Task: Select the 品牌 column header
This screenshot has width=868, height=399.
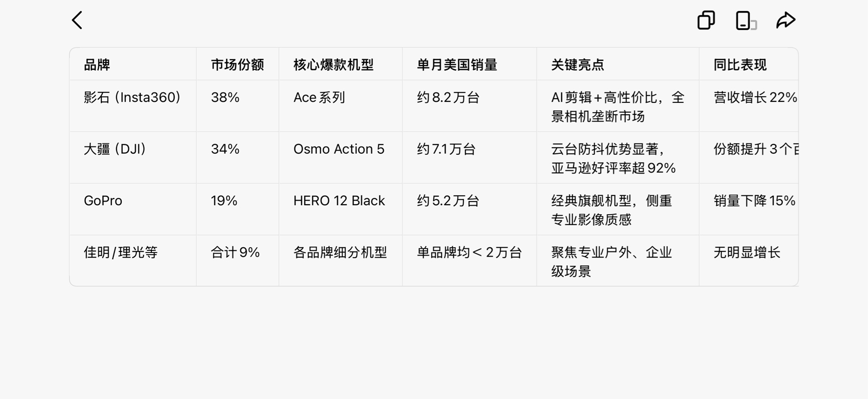Action: (x=97, y=65)
